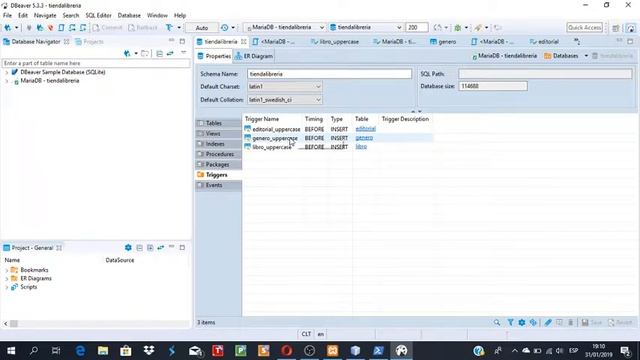Click the Project panel horizontal scrollbar left arrow

coord(5,323)
